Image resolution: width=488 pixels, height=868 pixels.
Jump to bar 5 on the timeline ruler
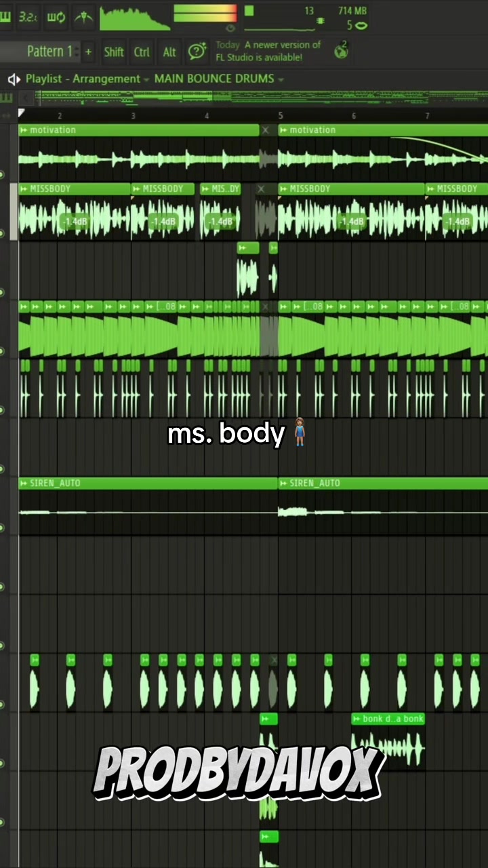pos(281,116)
